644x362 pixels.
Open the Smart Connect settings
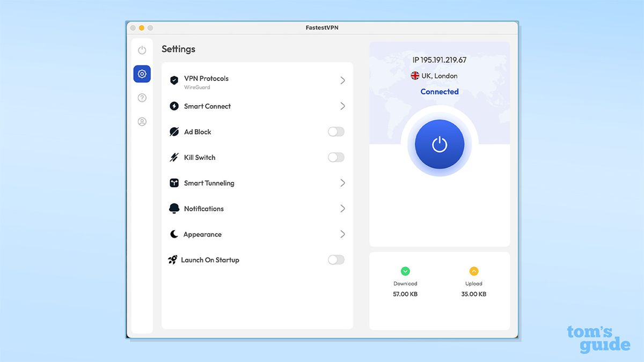(x=343, y=106)
